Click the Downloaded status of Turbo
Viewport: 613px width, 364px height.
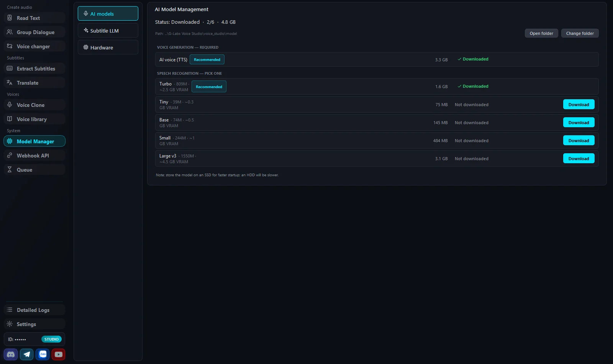(473, 86)
